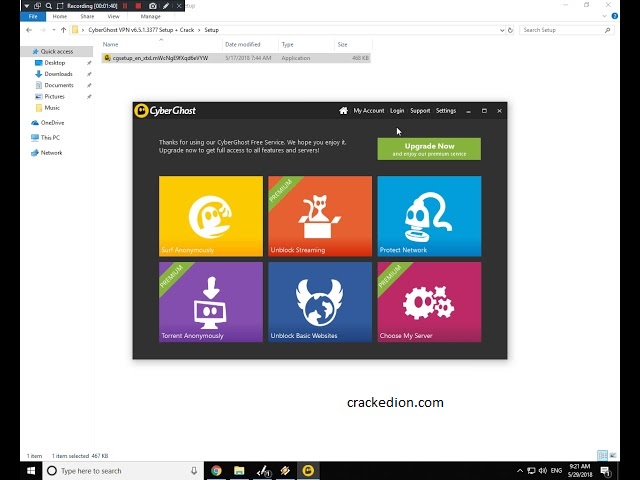
Task: Activate the recorder's pencil draw tool
Action: point(166,6)
